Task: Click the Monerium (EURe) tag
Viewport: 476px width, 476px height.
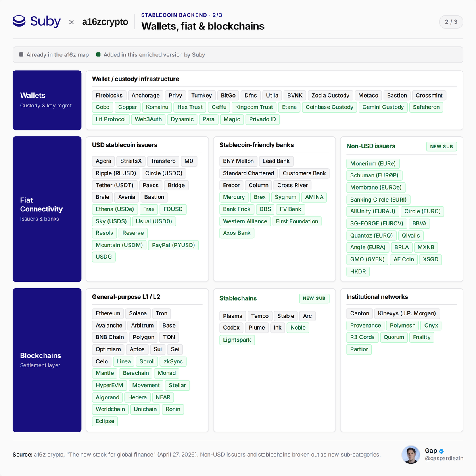Action: [373, 163]
